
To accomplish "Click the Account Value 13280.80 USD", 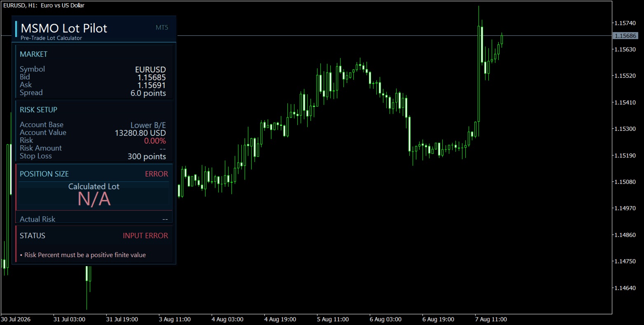I will click(140, 133).
